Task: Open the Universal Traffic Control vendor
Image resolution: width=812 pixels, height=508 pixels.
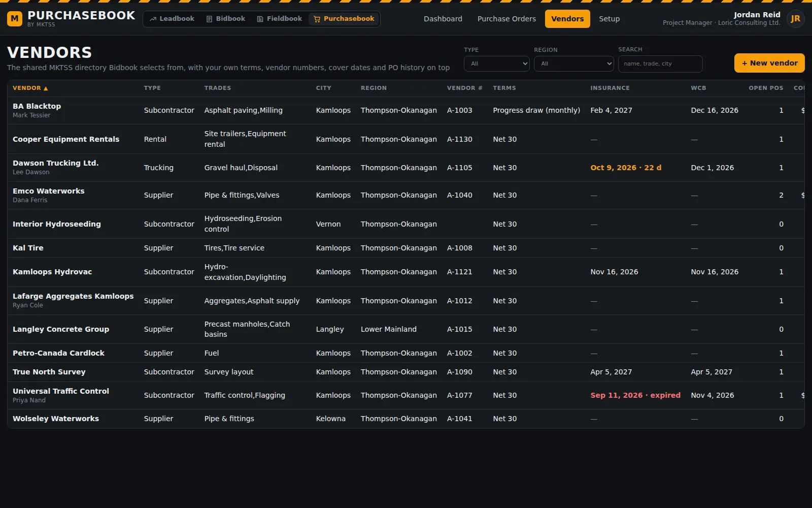Action: tap(61, 391)
